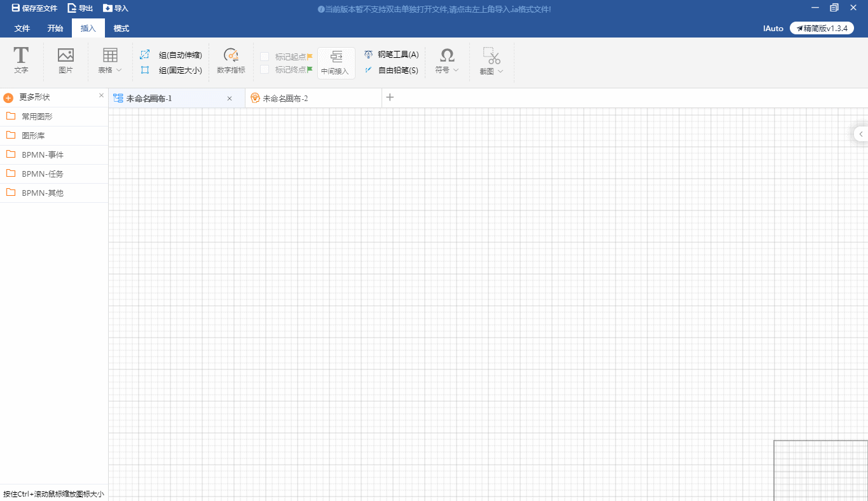
Task: Switch to the 开始 ribbon tab
Action: [55, 29]
